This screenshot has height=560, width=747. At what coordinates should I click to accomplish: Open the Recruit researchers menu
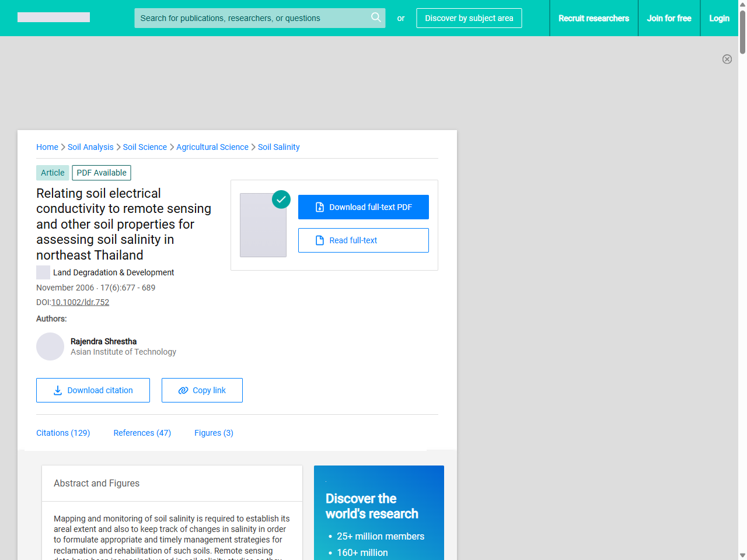coord(594,18)
